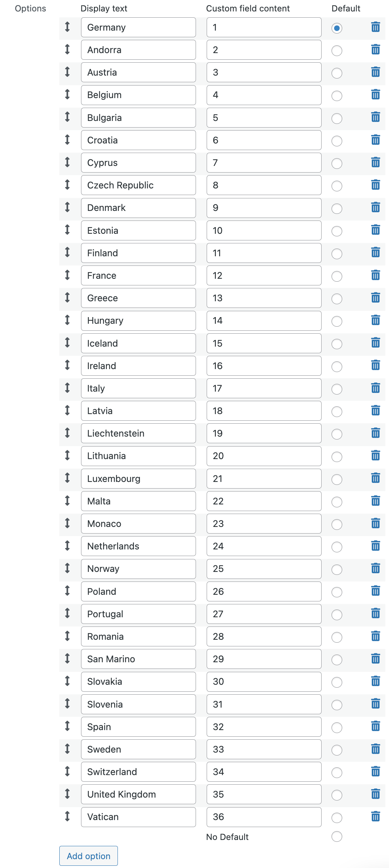The height and width of the screenshot is (868, 389).
Task: Select the No Default radio button
Action: point(337,836)
